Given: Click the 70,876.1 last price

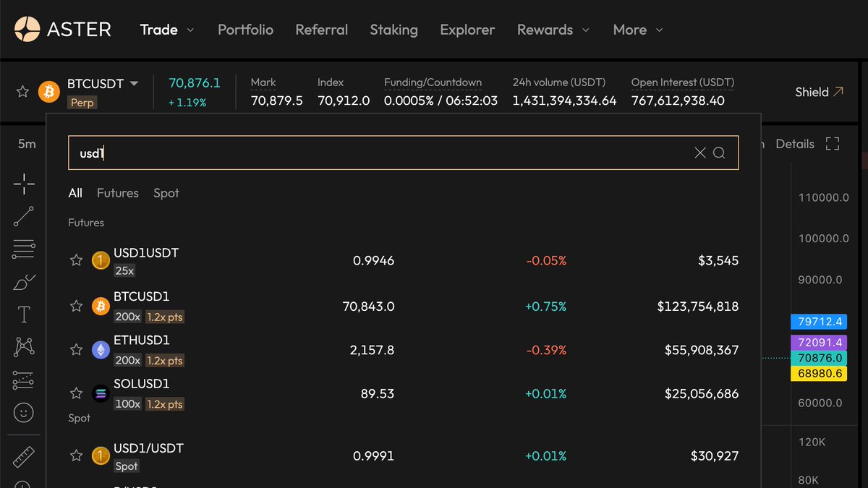Looking at the screenshot, I should click(x=195, y=83).
